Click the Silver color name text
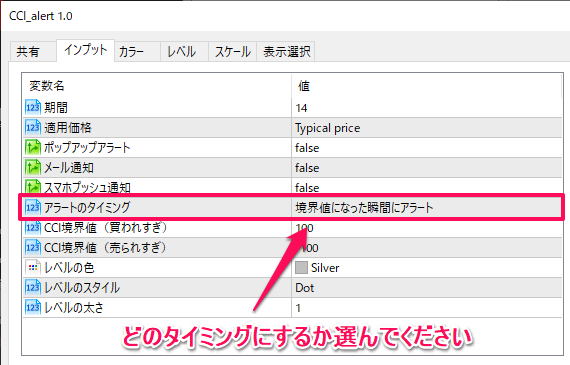The height and width of the screenshot is (365, 570). click(325, 268)
